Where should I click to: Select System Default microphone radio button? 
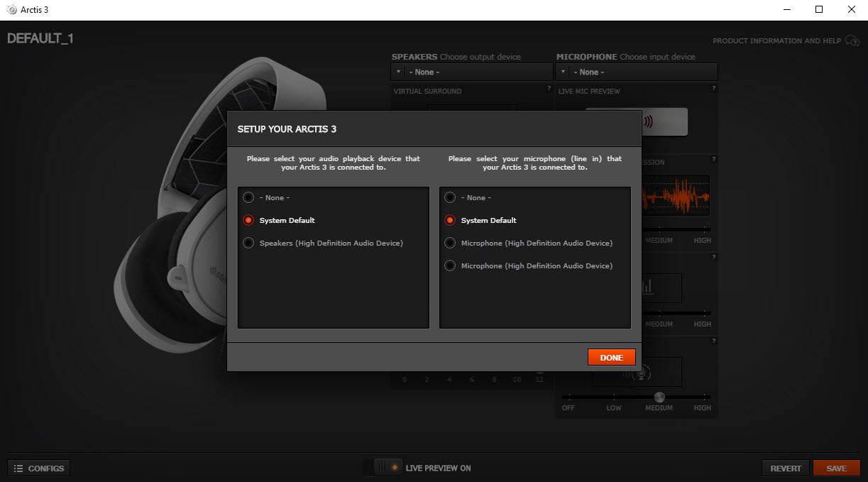tap(450, 220)
